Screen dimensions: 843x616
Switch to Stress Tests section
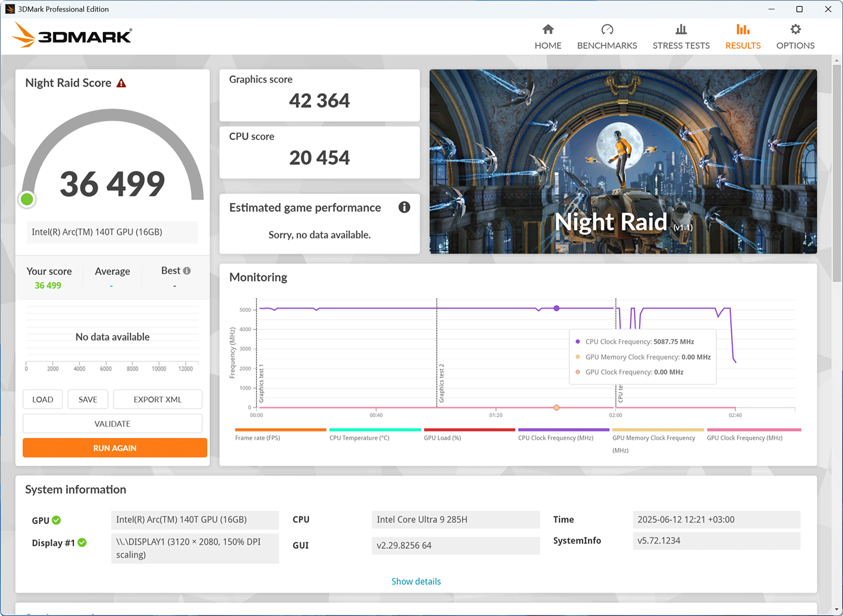[681, 37]
